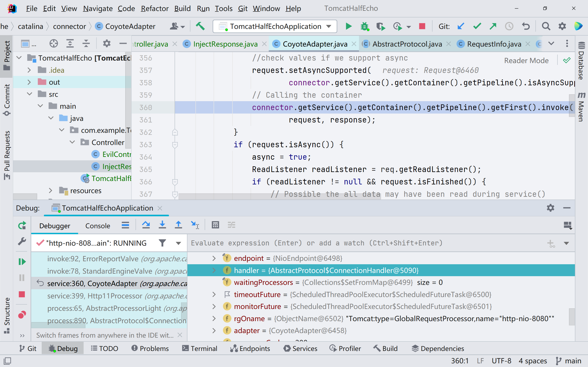Open the TomcatHalfEchoApplication run configuration dropdown

(x=274, y=26)
